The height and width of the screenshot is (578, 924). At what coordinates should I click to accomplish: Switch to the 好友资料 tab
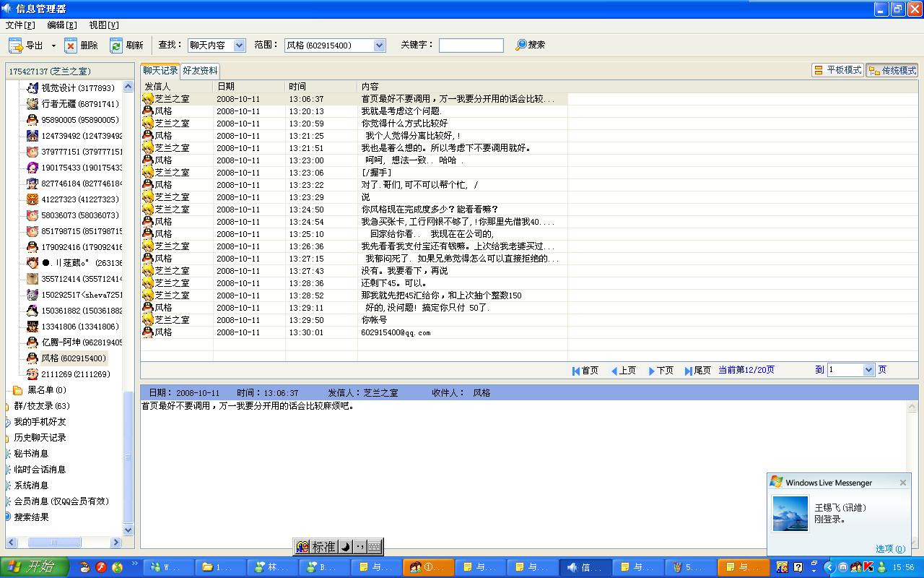coord(200,71)
